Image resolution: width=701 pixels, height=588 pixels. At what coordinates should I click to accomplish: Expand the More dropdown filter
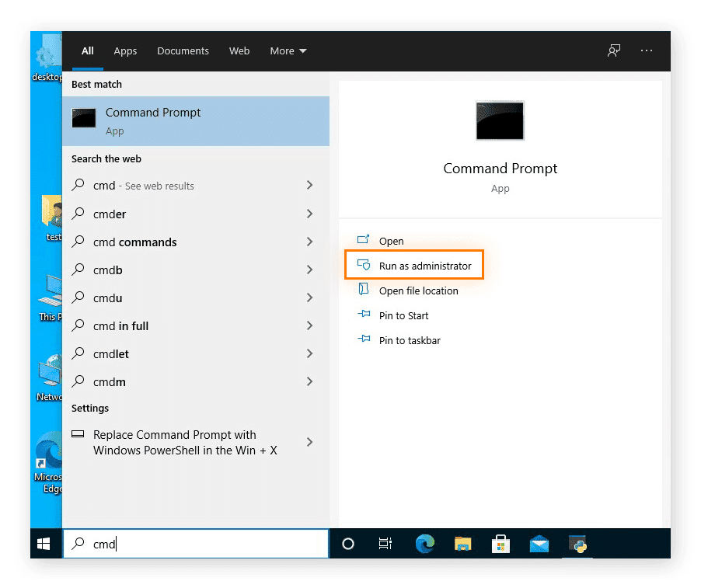tap(288, 51)
